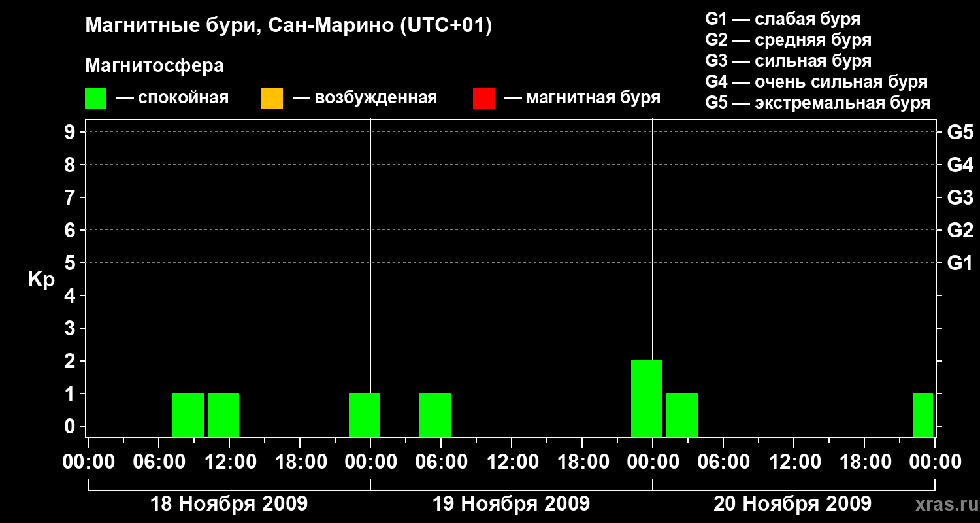Click the 'G1' right axis label
Image resolution: width=980 pixels, height=523 pixels.
coord(960,263)
